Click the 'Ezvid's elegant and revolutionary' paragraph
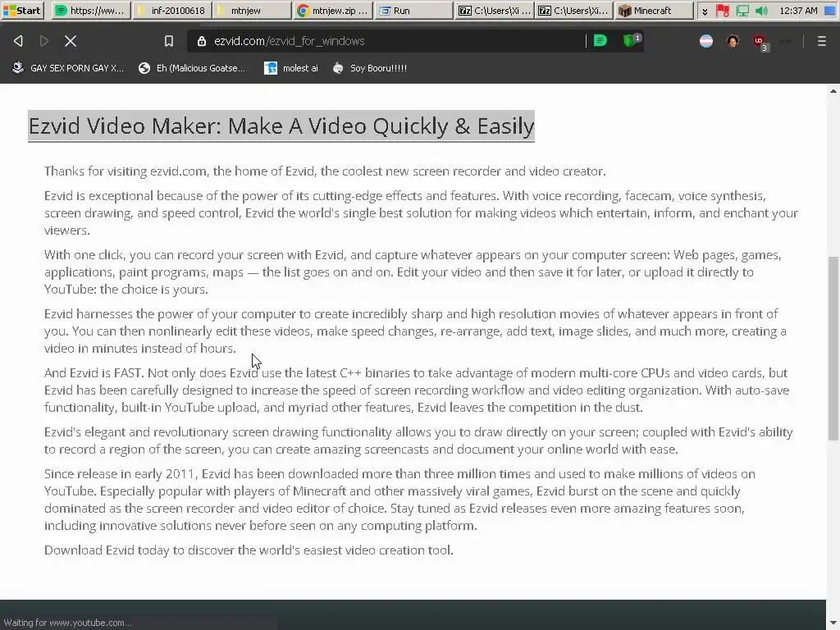This screenshot has height=630, width=840. click(418, 441)
